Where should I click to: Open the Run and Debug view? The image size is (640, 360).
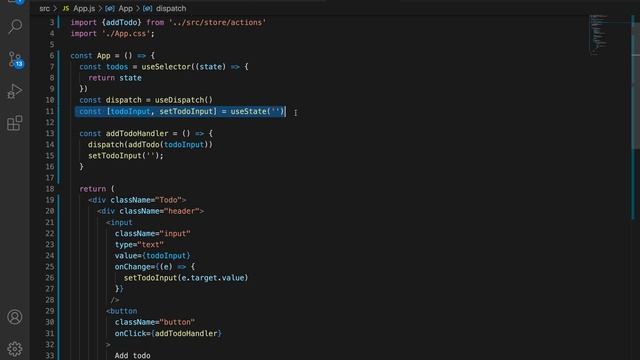pos(15,91)
